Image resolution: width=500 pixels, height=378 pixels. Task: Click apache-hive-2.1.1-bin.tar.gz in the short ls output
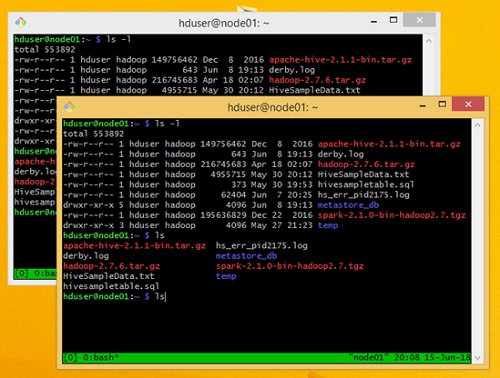click(x=135, y=246)
